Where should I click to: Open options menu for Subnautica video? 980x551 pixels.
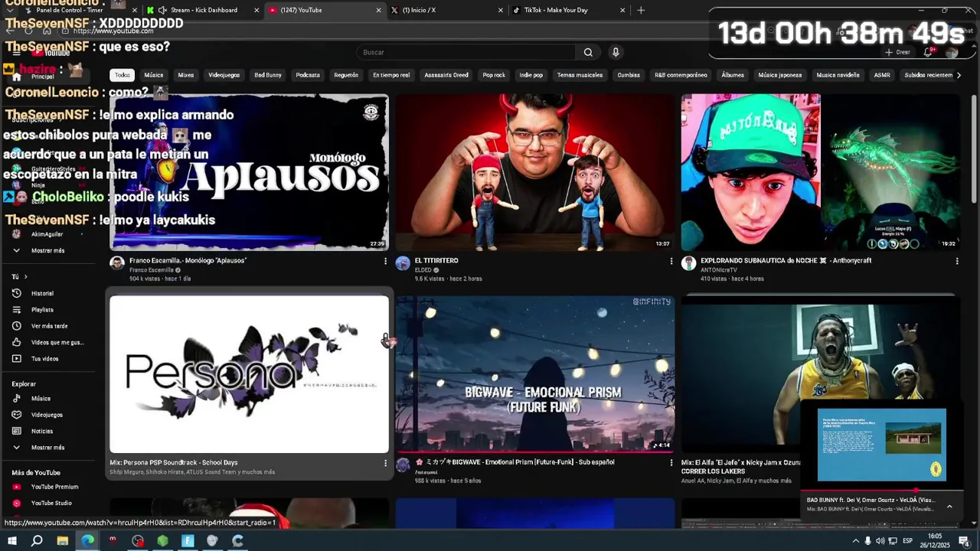957,261
